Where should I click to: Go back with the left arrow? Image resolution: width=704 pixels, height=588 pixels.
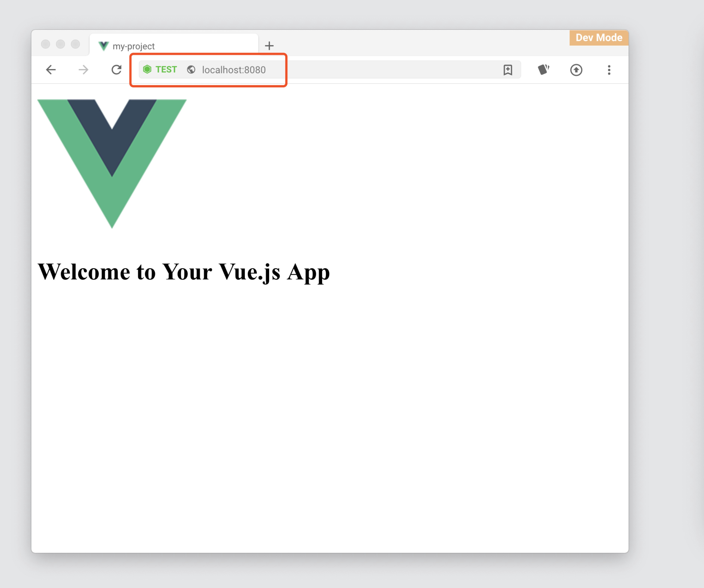coord(51,70)
